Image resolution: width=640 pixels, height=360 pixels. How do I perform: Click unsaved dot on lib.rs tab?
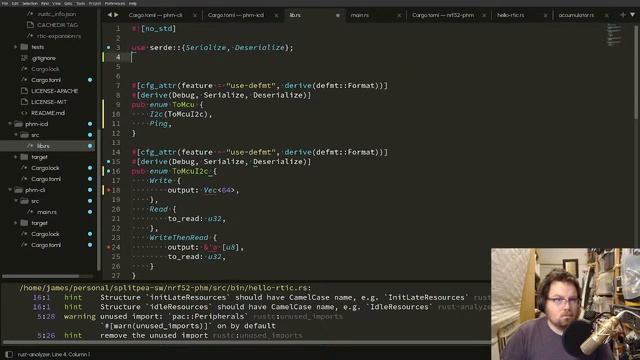338,16
